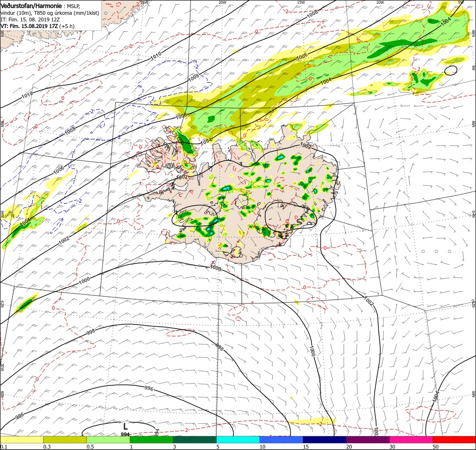Click 'vindur (10m), T850 og úrkoma' legend text
The height and width of the screenshot is (450, 476).
(x=38, y=13)
